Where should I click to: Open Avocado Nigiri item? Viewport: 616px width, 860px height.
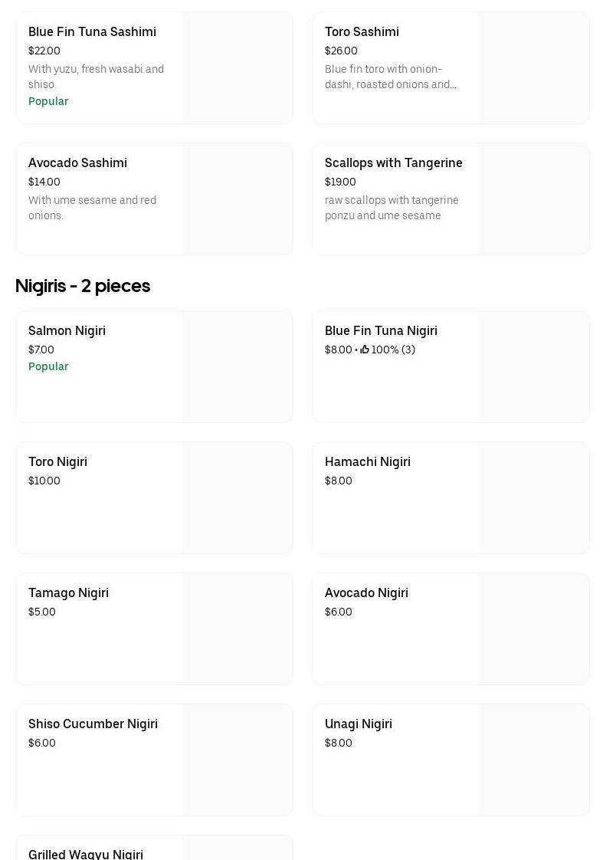pos(366,593)
